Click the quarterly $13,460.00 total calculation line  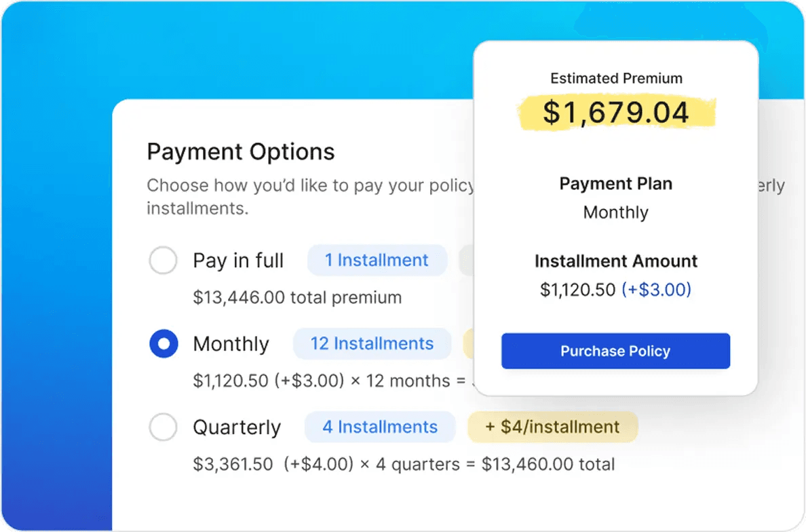pos(404,464)
